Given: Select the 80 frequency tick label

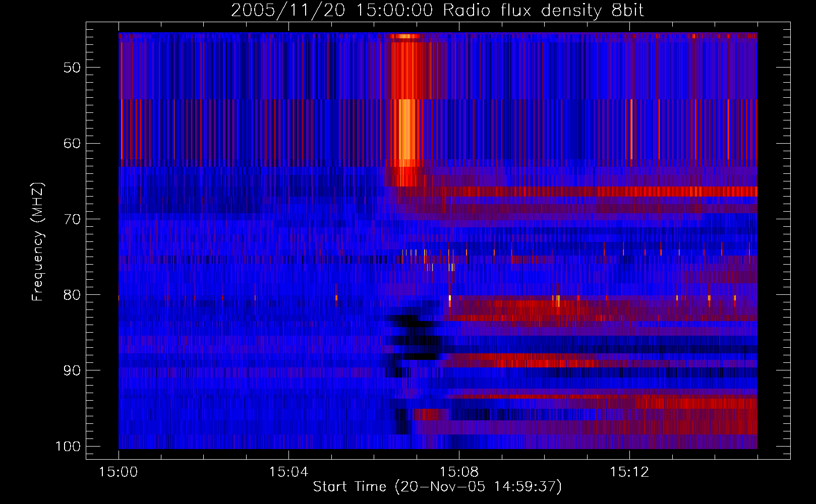Looking at the screenshot, I should (x=72, y=295).
